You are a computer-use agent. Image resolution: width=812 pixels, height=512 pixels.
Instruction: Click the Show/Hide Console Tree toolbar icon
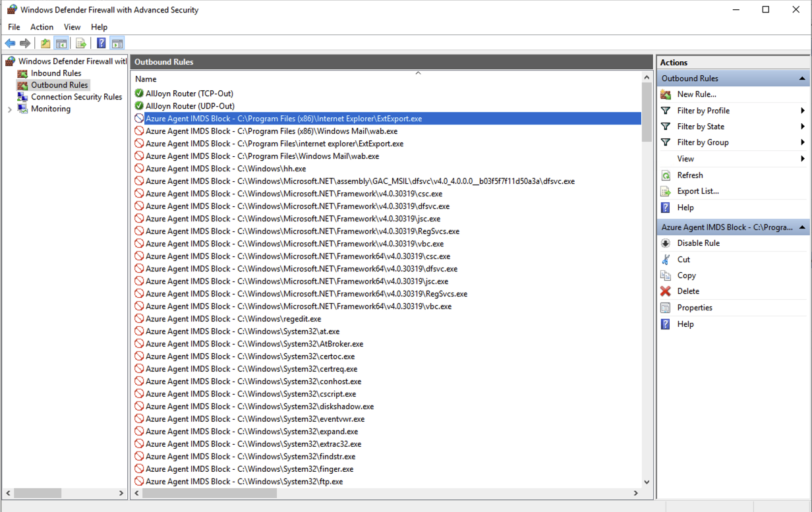point(61,43)
